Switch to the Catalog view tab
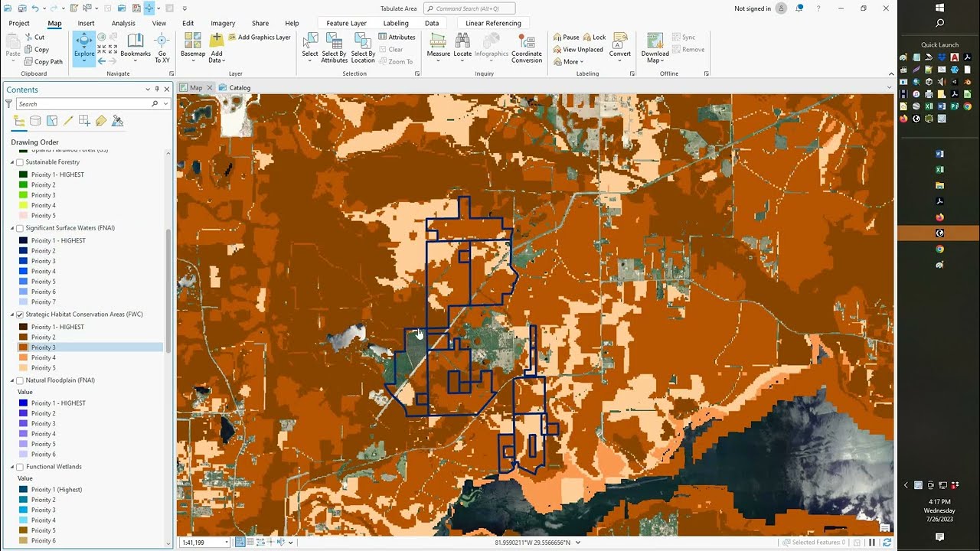980x551 pixels. tap(235, 87)
